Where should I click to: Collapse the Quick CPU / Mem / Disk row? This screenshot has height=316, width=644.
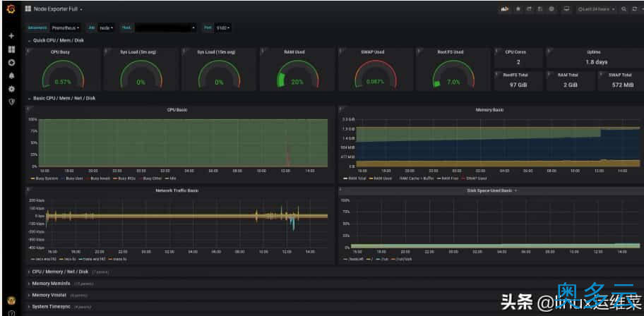pyautogui.click(x=56, y=40)
